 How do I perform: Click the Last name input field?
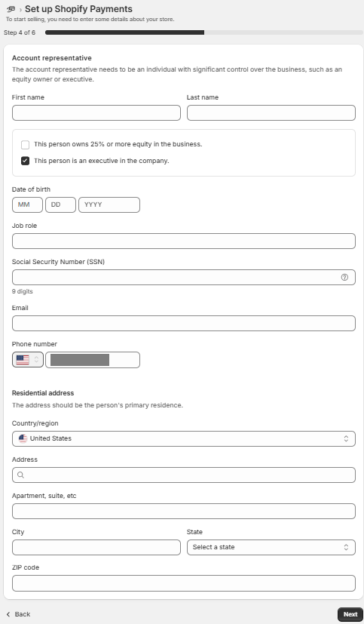coord(271,113)
